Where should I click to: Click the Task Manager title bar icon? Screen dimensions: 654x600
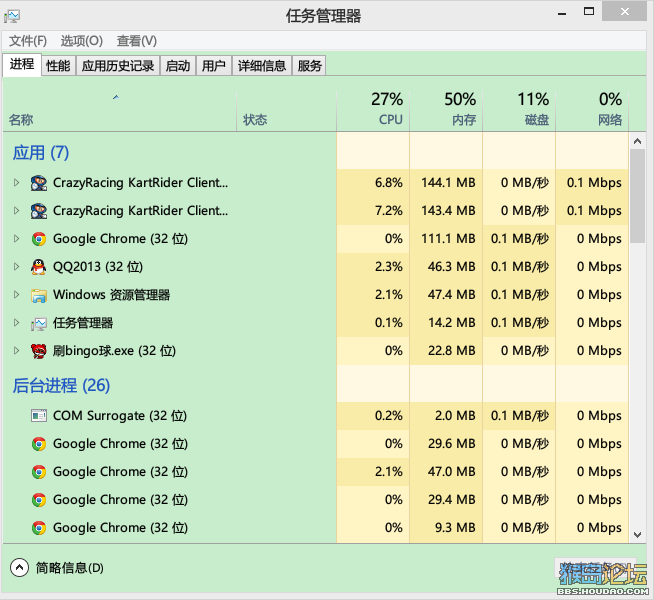(x=12, y=16)
